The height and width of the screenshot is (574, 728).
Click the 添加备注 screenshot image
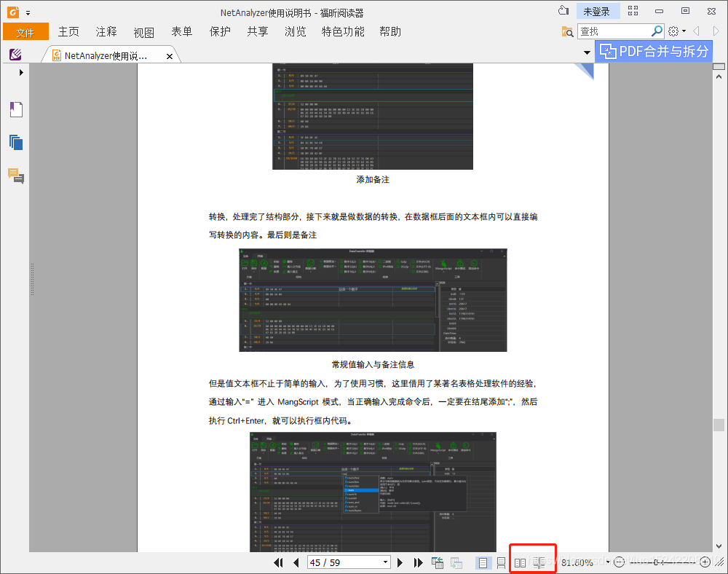(x=372, y=116)
